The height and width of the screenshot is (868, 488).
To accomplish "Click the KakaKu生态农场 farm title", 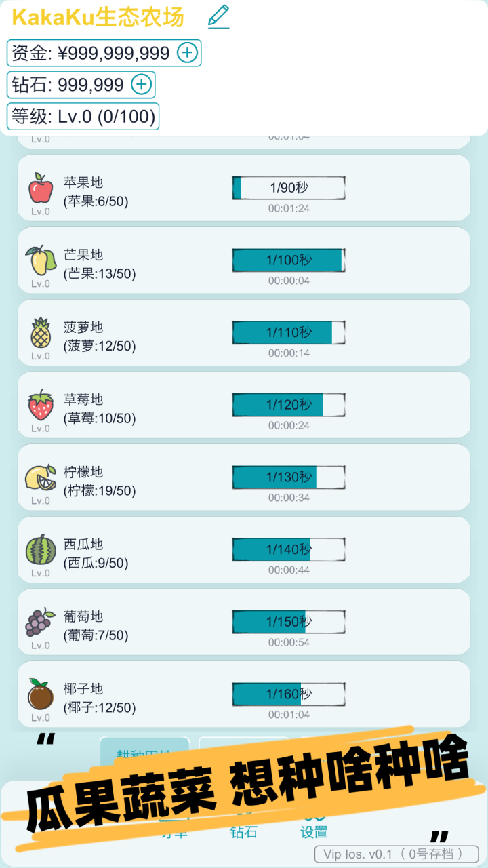I will [x=98, y=18].
